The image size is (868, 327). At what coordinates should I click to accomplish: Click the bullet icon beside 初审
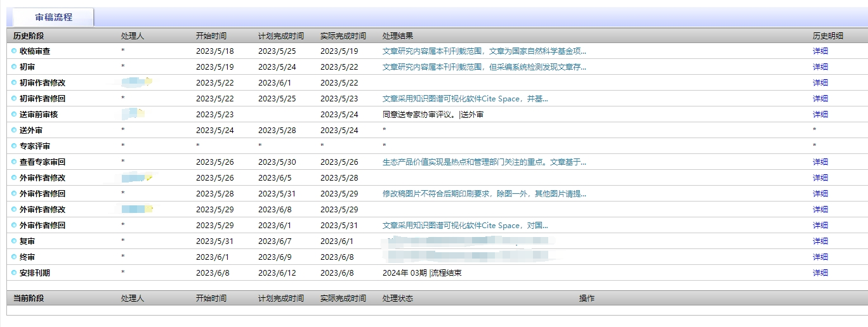click(x=14, y=67)
